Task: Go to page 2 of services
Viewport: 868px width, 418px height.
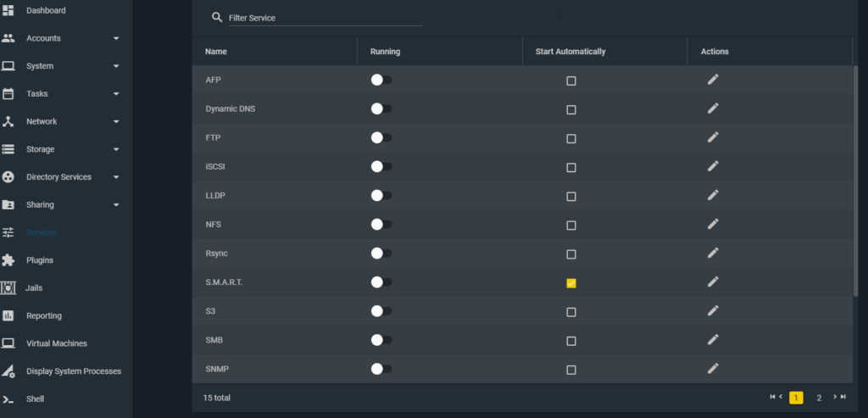Action: [819, 398]
